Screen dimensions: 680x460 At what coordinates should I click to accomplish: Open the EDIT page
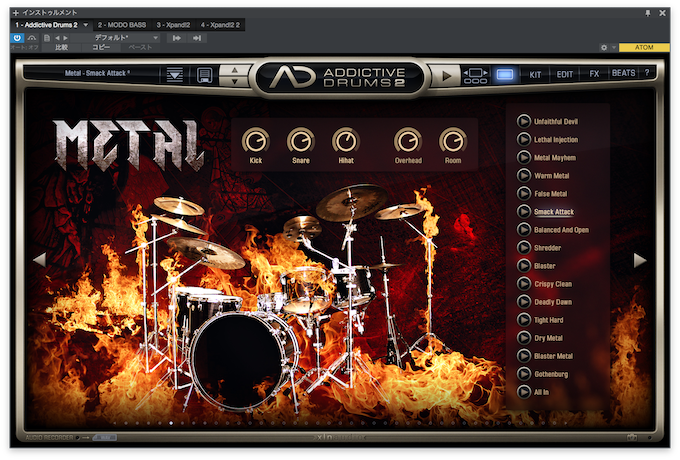[565, 75]
